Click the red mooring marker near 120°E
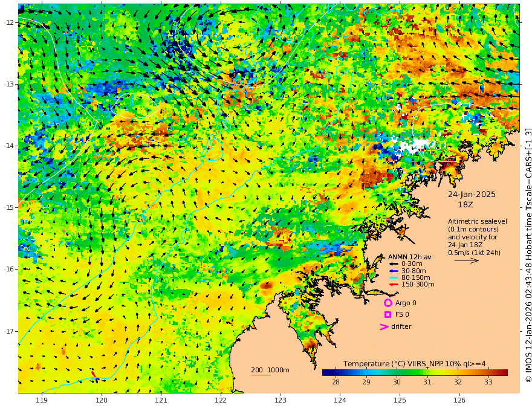The width and height of the screenshot is (532, 411). [x=93, y=374]
